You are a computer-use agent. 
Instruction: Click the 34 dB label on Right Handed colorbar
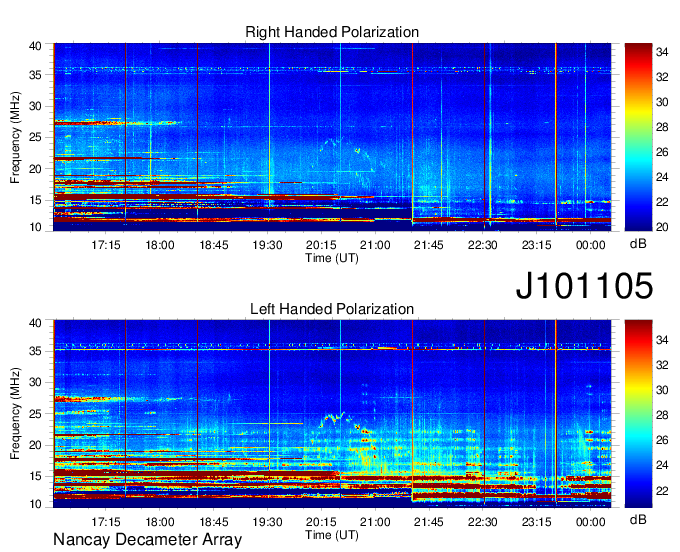(662, 52)
